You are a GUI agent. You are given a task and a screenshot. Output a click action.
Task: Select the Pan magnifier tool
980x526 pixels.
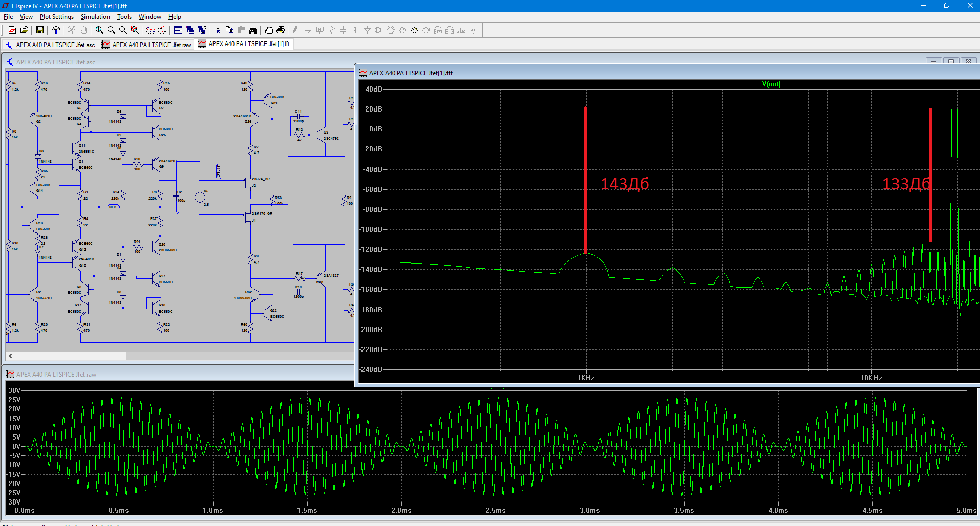pyautogui.click(x=111, y=30)
